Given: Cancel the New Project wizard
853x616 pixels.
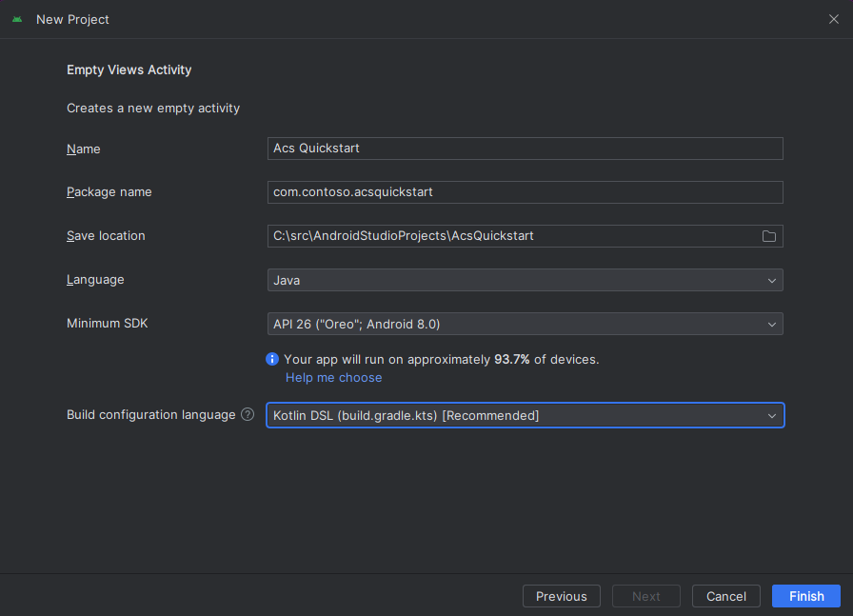Looking at the screenshot, I should point(725,595).
